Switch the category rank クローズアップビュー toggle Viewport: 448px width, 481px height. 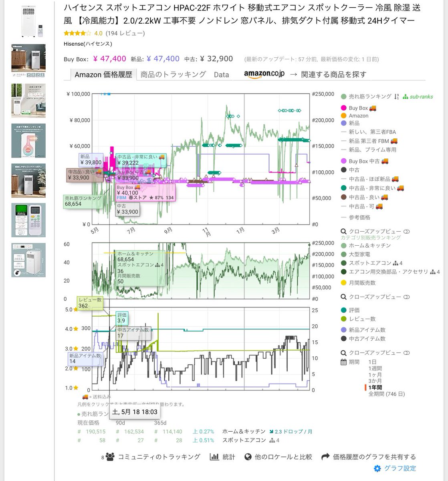(406, 297)
